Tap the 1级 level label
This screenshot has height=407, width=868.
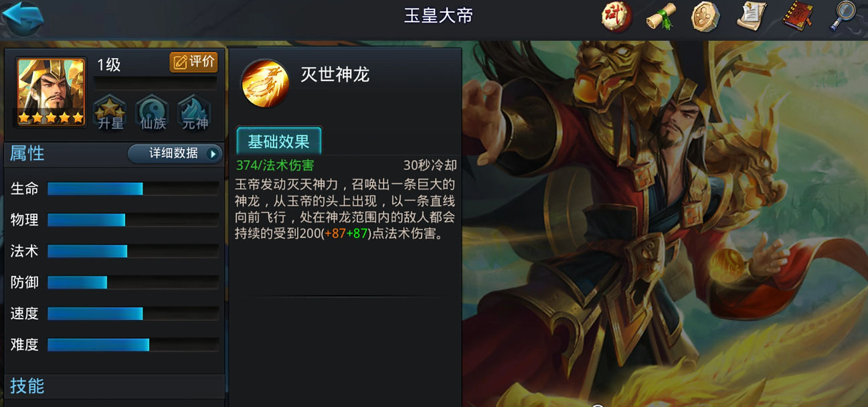[109, 65]
